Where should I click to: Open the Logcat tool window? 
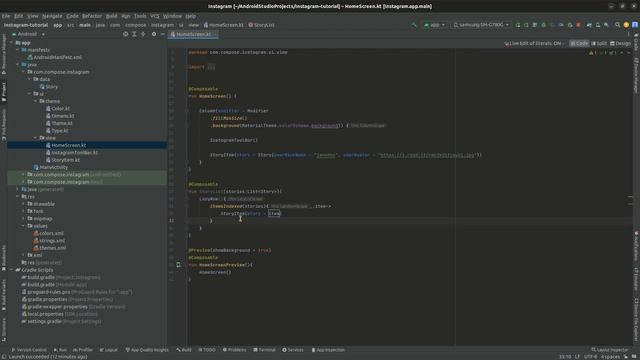109,350
